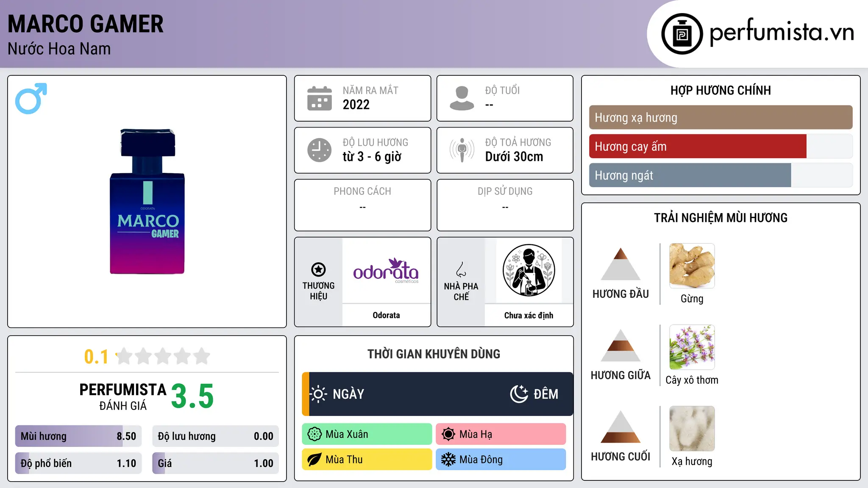Click the từ 3 - 6 giờ value

point(372,156)
